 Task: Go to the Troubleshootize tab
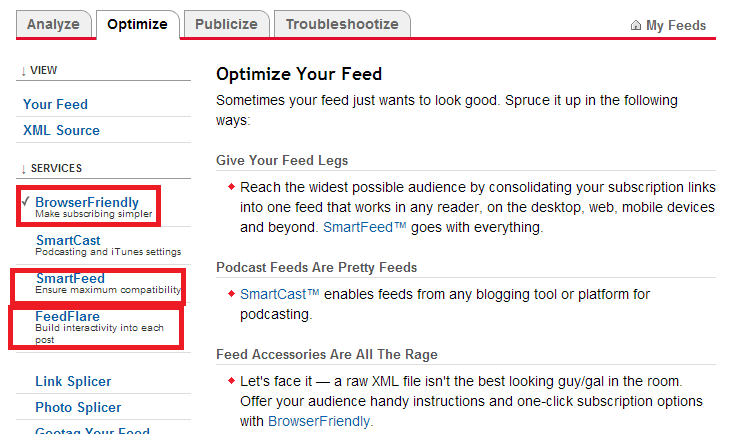click(342, 24)
